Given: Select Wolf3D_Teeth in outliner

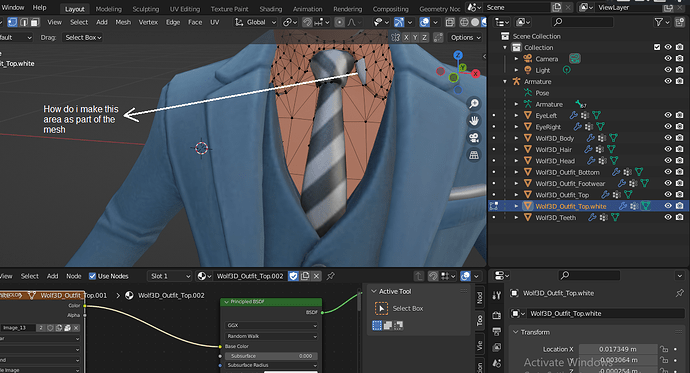Looking at the screenshot, I should [555, 217].
